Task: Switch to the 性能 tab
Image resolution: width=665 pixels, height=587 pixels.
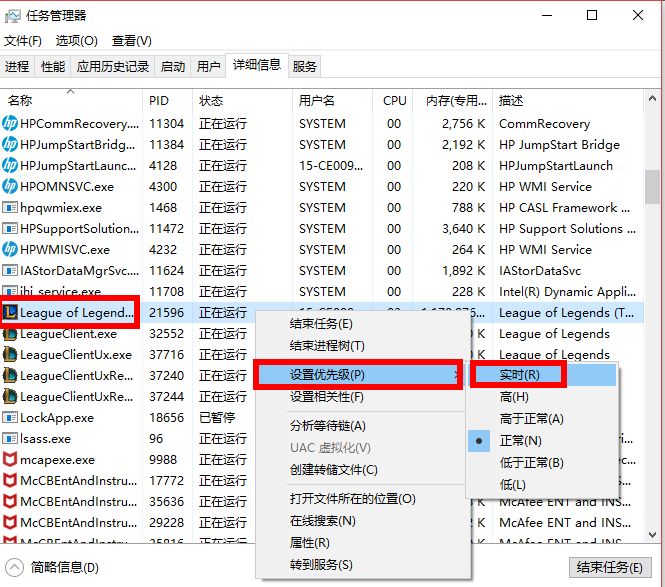Action: (53, 67)
